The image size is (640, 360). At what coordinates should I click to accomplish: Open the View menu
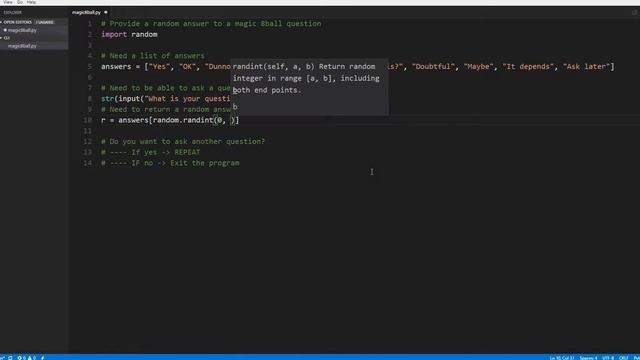pyautogui.click(x=8, y=2)
